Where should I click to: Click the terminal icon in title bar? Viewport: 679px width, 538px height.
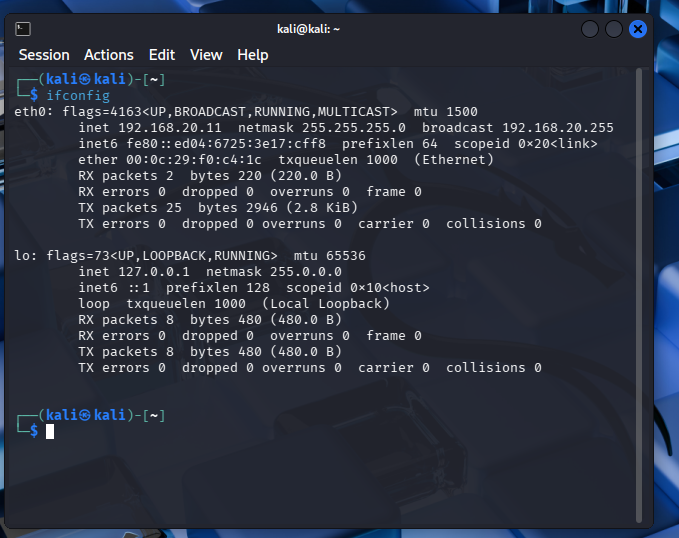(x=23, y=29)
